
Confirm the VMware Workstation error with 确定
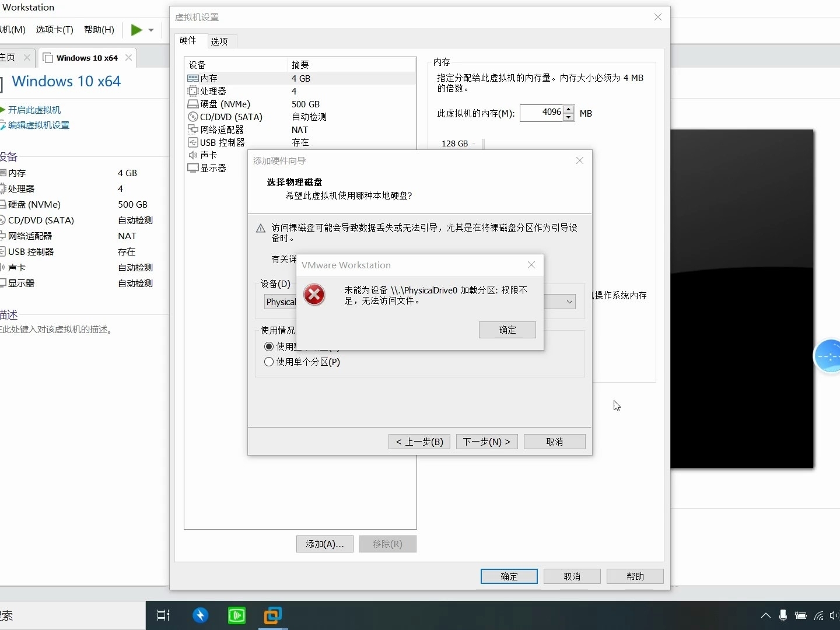click(507, 330)
